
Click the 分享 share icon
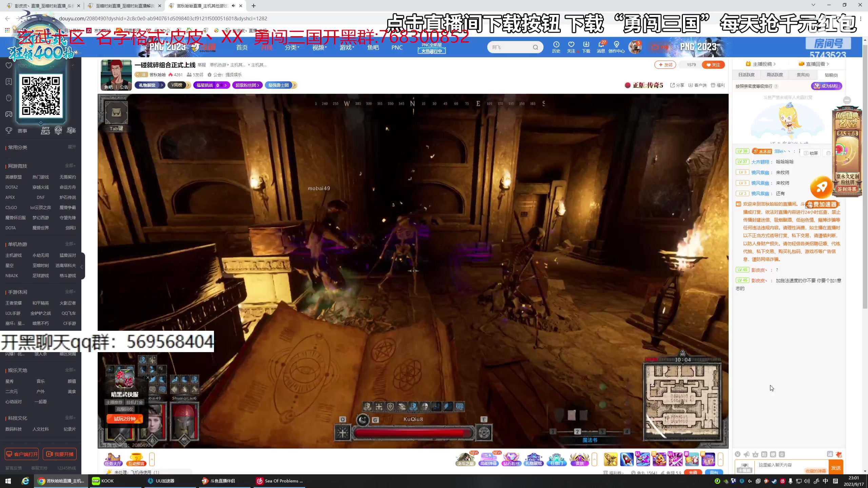coord(677,85)
